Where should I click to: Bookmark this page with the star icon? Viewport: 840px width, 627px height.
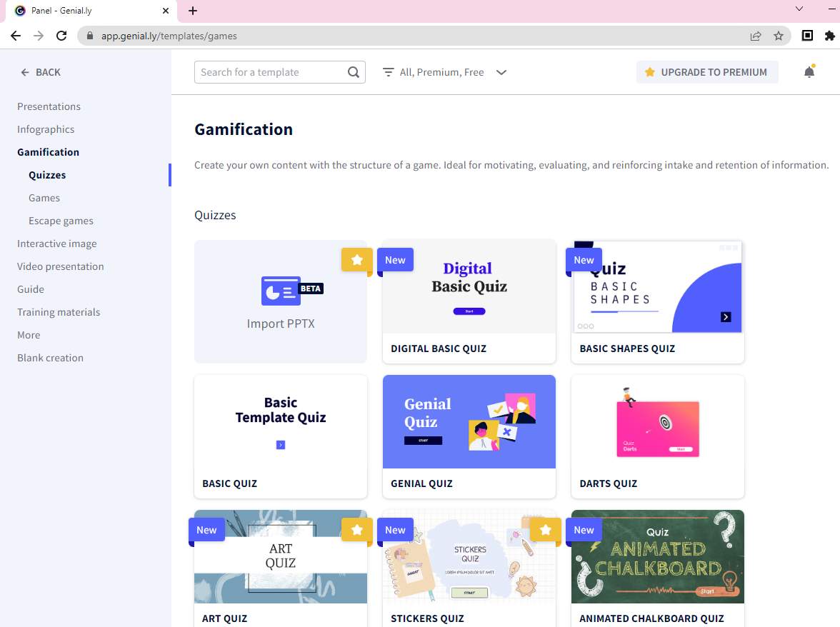779,36
